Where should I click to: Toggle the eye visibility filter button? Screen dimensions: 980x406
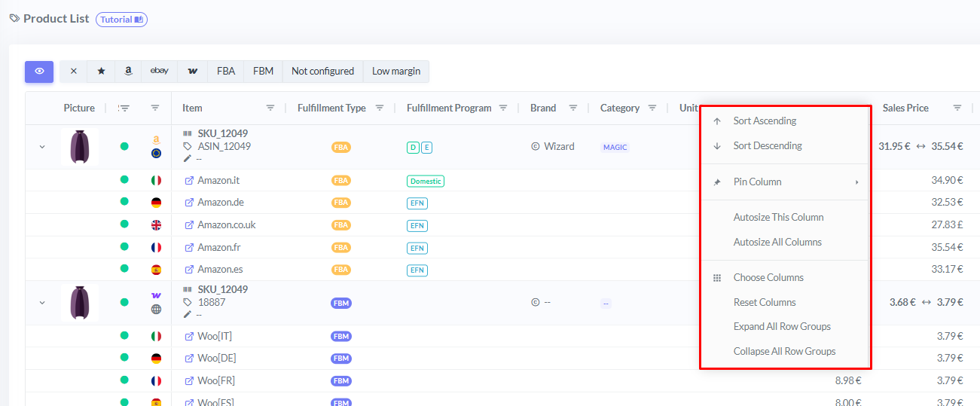[x=39, y=72]
